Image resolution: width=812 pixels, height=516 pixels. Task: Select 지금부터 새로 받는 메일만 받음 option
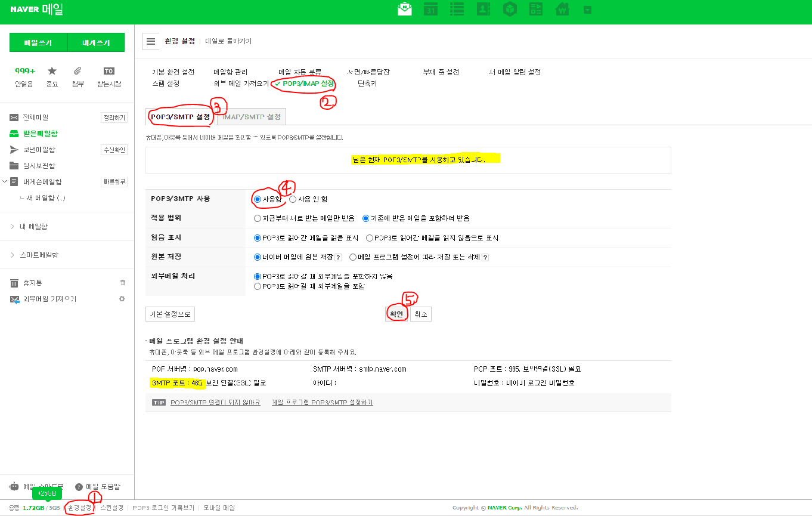[x=258, y=218]
